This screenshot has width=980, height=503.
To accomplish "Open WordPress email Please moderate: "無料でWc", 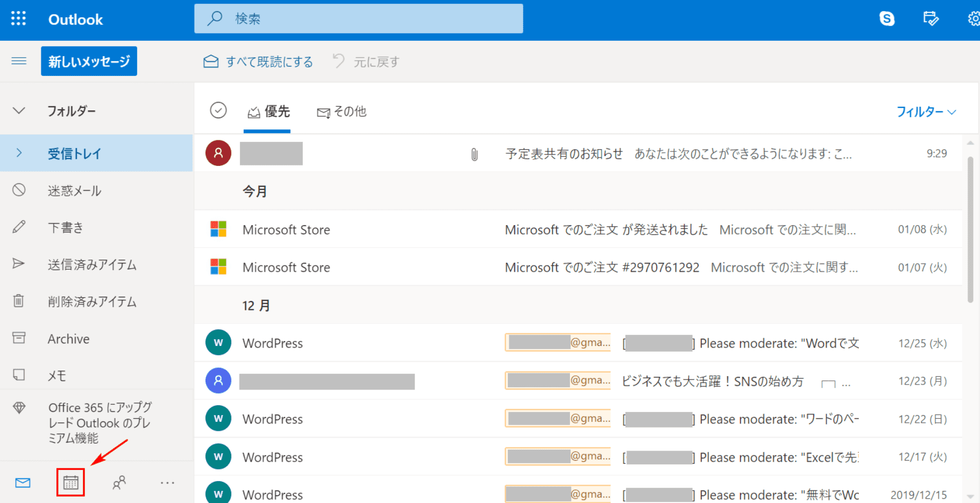I will pyautogui.click(x=578, y=490).
